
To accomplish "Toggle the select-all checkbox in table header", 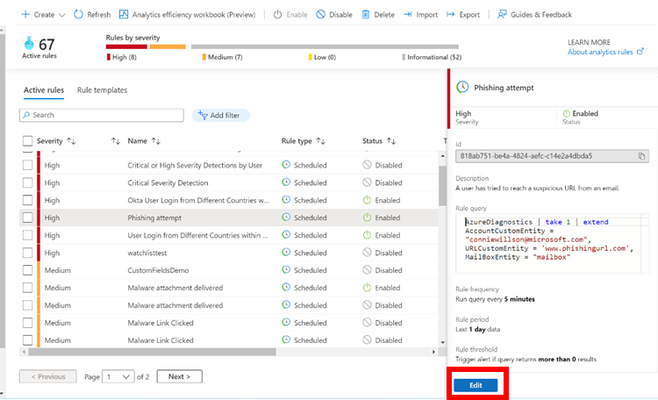I will point(27,141).
